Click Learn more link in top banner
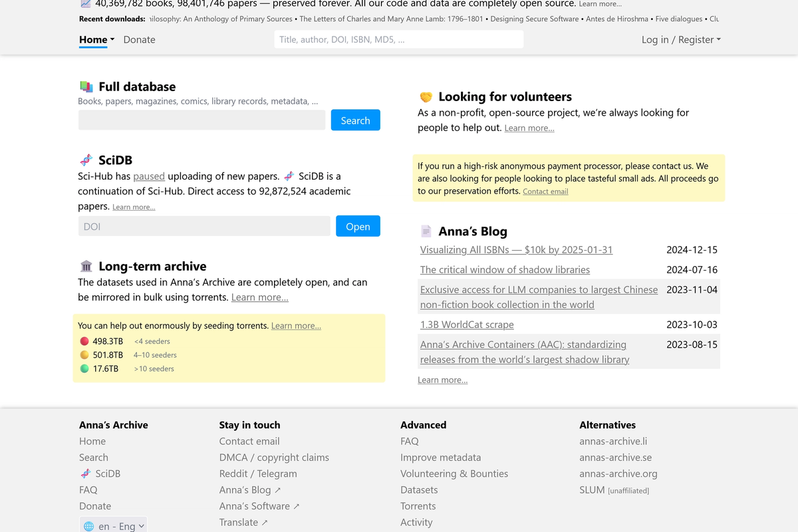 click(600, 4)
